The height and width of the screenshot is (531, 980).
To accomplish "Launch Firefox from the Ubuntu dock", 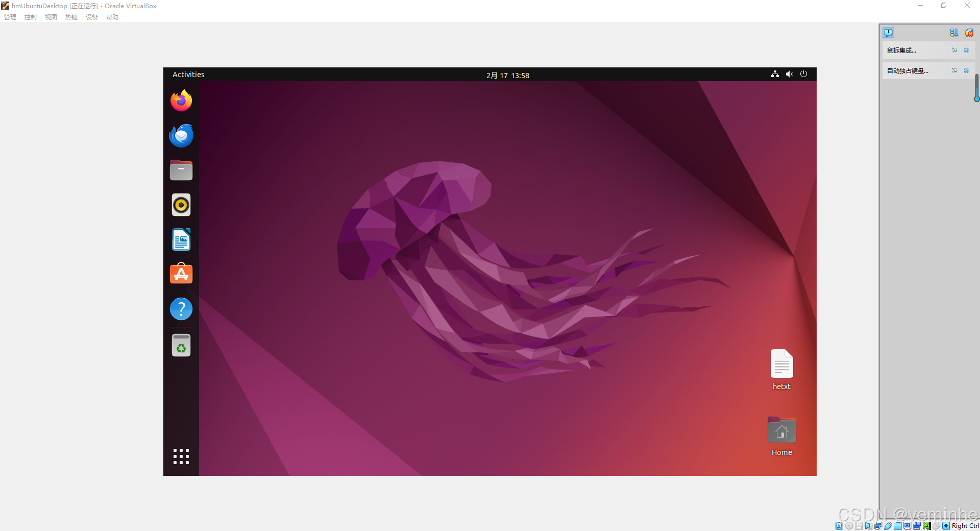I will click(x=181, y=101).
